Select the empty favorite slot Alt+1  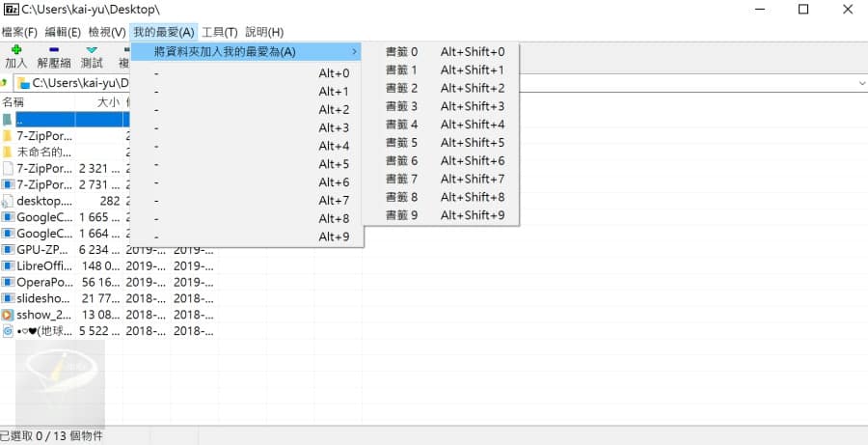coord(246,92)
